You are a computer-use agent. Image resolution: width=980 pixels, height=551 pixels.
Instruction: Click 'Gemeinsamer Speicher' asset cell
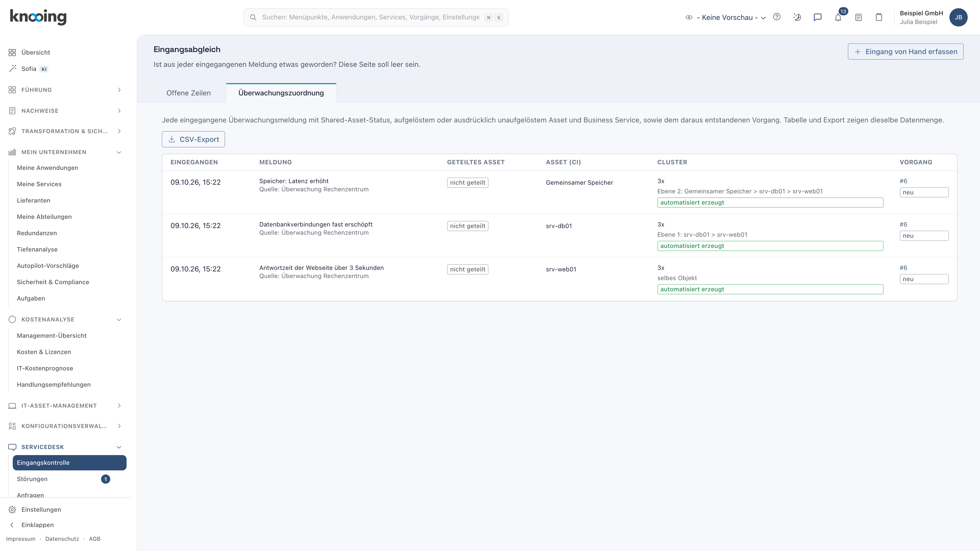point(579,183)
